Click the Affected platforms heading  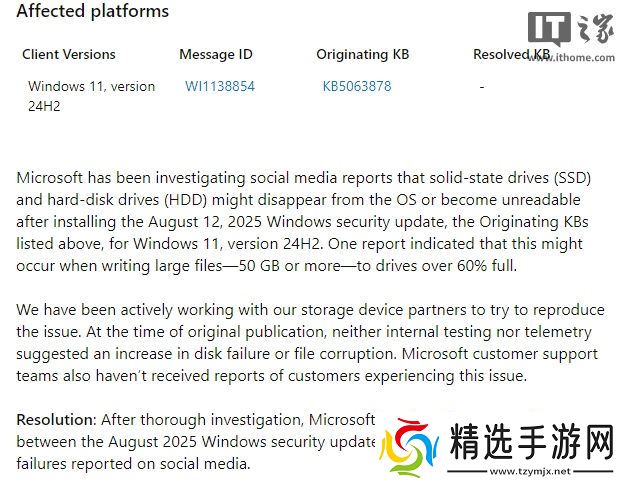coord(93,12)
